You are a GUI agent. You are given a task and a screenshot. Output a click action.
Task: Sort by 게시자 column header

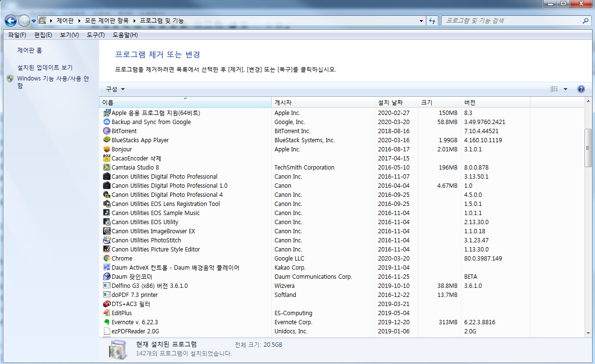(x=323, y=103)
